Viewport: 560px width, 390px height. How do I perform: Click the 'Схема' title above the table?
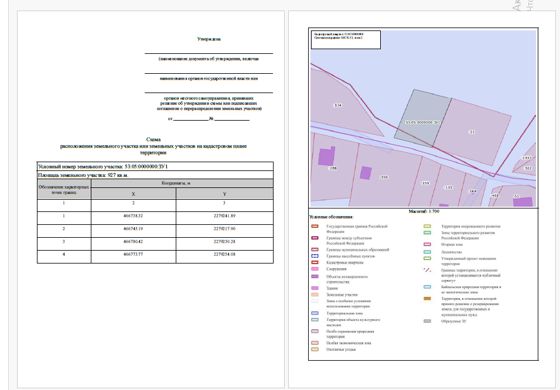click(x=153, y=139)
